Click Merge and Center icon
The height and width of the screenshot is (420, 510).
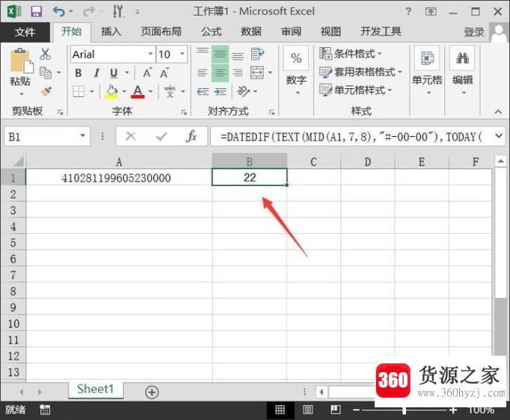click(x=257, y=72)
